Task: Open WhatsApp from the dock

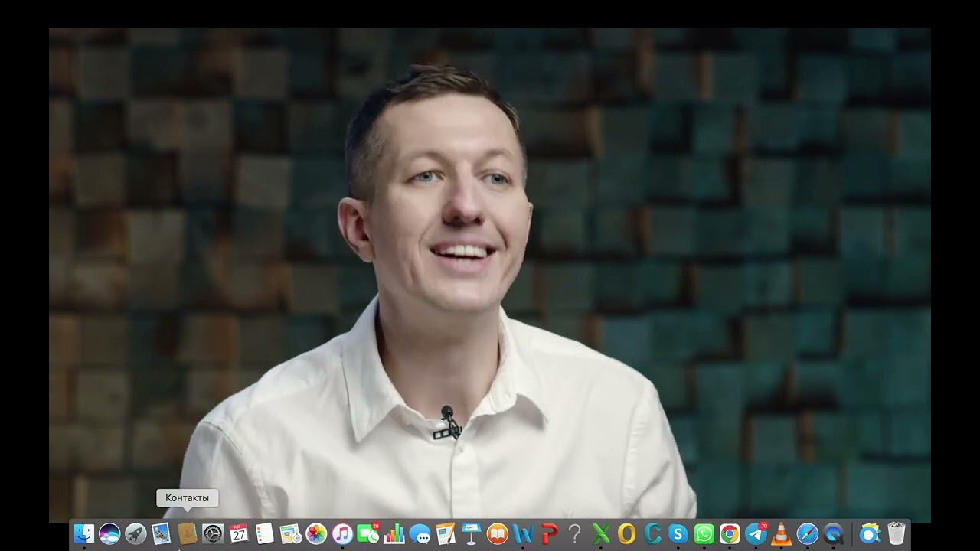Action: pyautogui.click(x=704, y=533)
